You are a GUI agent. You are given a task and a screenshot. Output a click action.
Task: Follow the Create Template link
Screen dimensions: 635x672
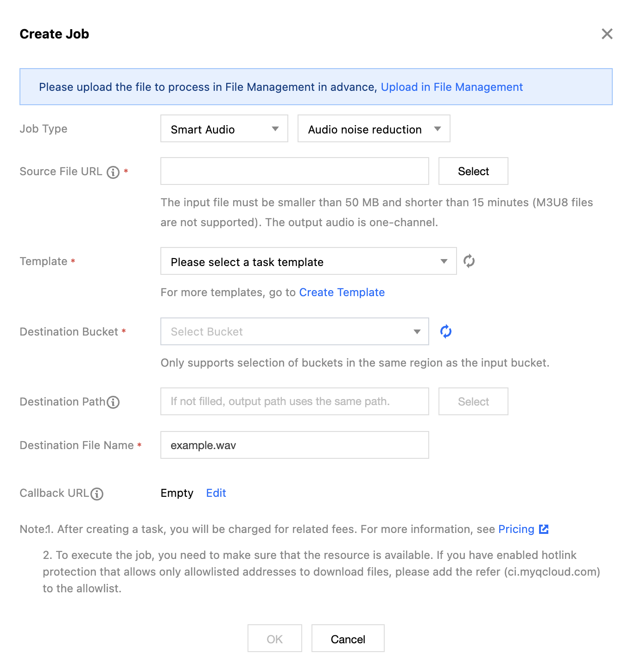(x=342, y=292)
